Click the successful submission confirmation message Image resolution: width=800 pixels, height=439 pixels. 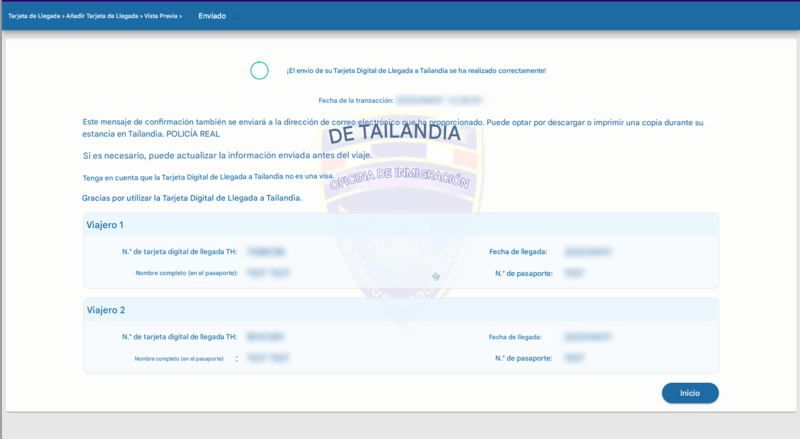[x=416, y=70]
